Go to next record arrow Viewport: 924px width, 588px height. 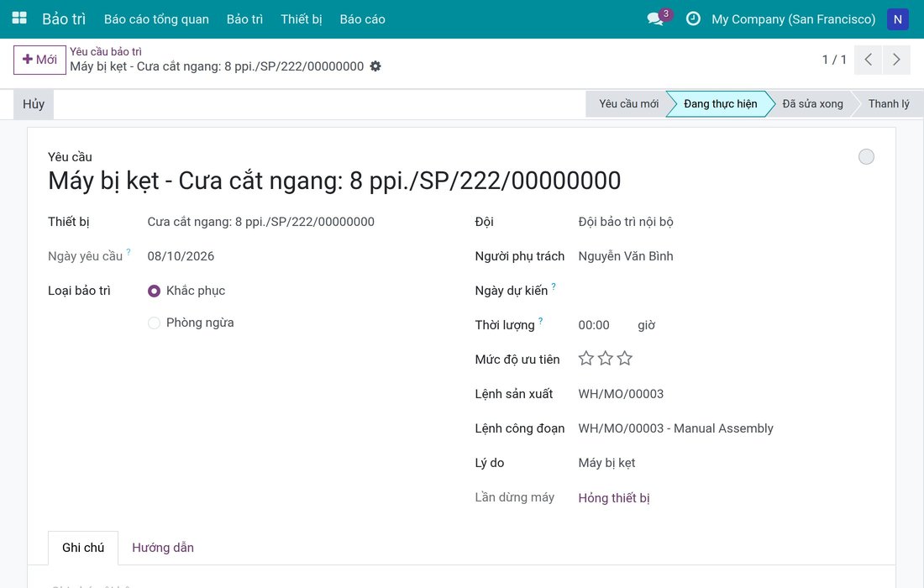click(x=896, y=60)
